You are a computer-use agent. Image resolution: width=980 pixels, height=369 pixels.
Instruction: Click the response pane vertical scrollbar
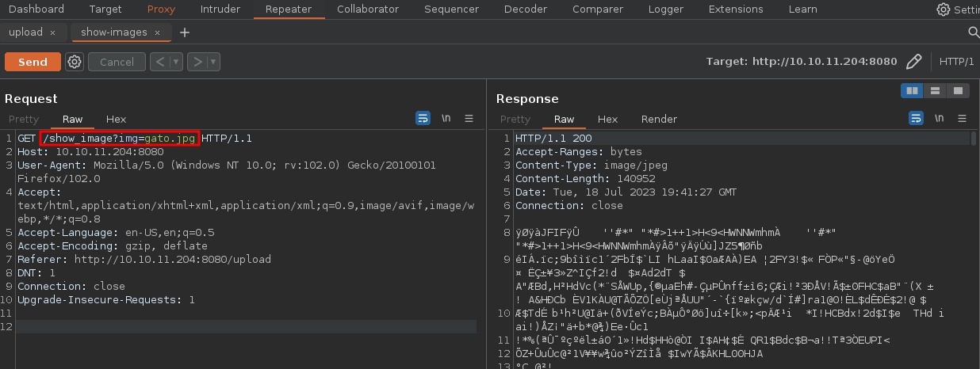point(973,139)
